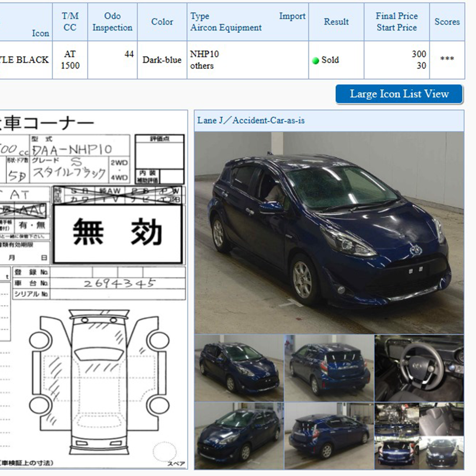
Task: Select the rear view thumbnail in first row
Action: 329,368
